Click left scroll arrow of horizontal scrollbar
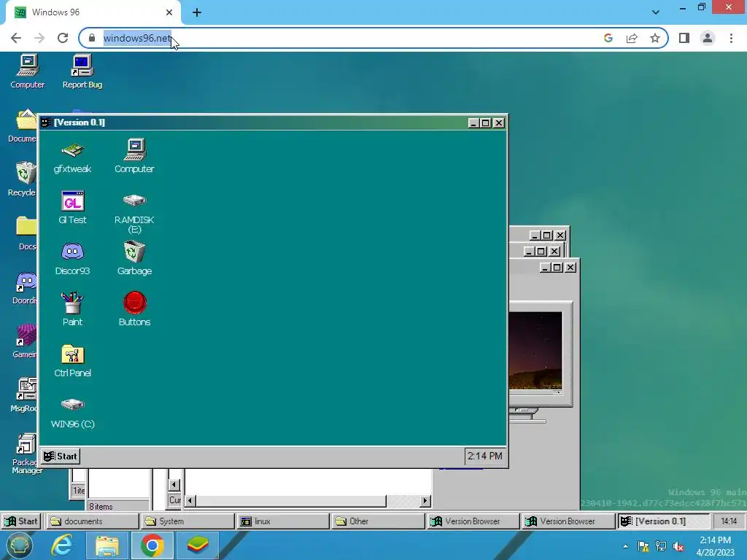Image resolution: width=747 pixels, height=560 pixels. pos(190,500)
